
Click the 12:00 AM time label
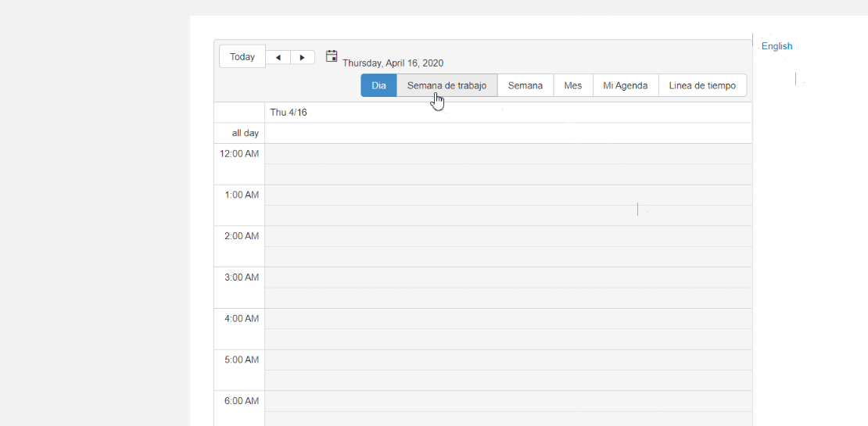pos(239,154)
